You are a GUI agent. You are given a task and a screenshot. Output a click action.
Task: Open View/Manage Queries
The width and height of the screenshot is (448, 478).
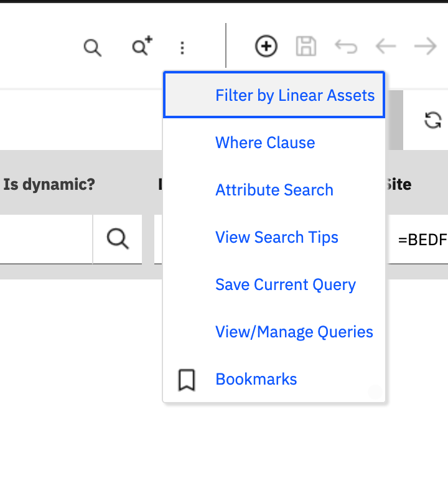294,332
